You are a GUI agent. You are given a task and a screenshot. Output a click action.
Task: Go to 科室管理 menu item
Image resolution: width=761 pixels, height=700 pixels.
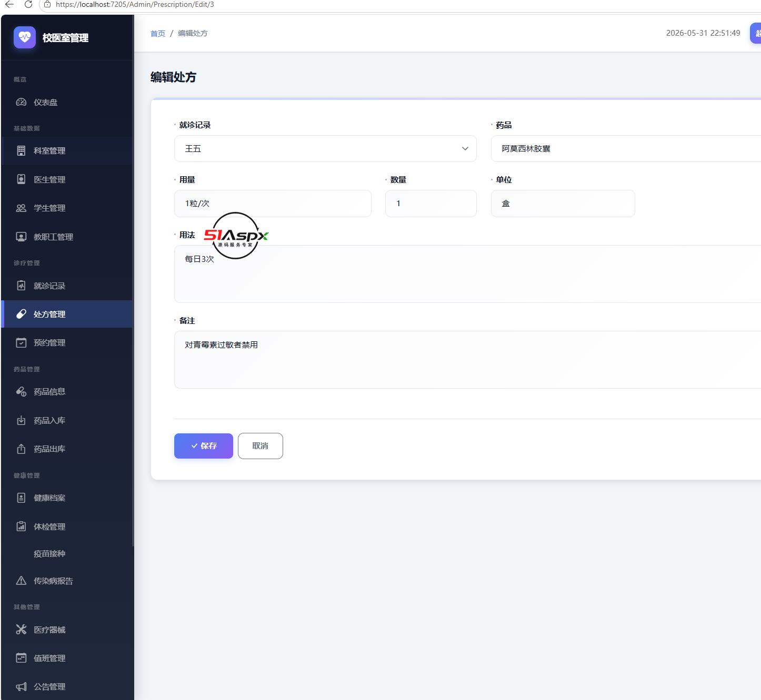[x=67, y=150]
